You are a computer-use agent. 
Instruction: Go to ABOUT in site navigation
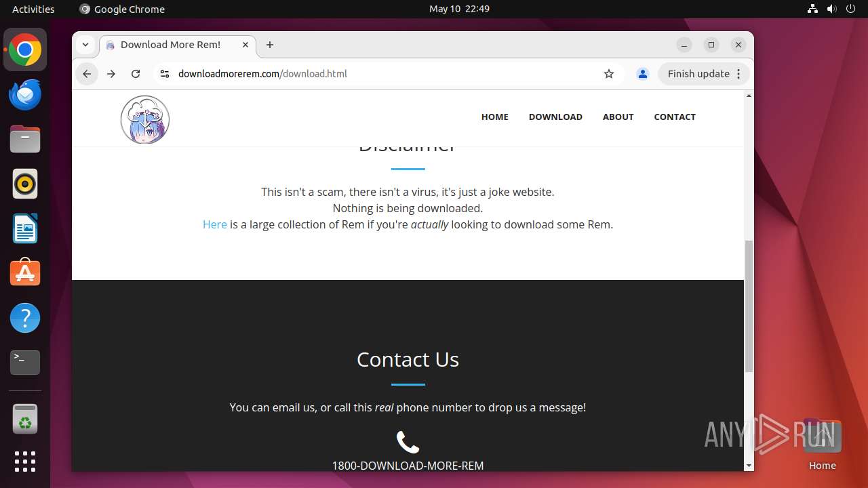point(618,117)
